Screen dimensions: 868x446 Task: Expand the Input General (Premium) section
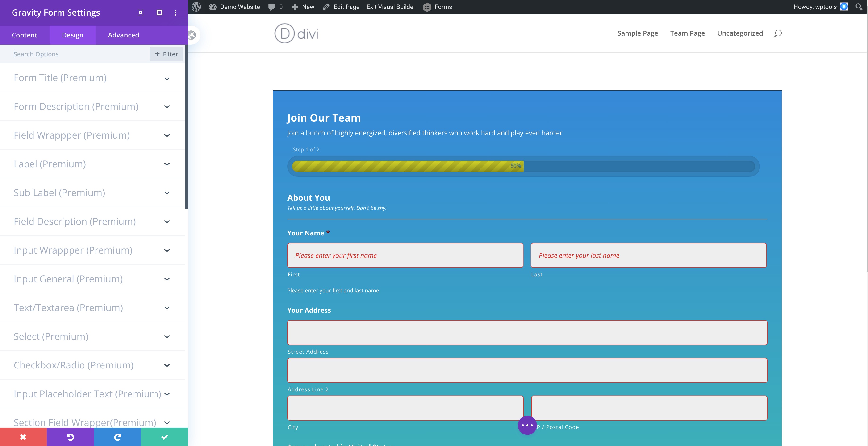click(x=92, y=279)
